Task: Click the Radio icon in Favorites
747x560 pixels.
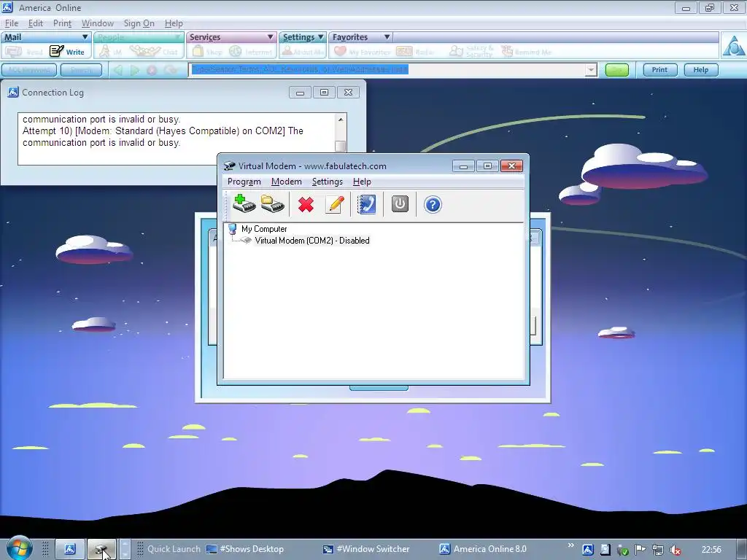Action: tap(414, 52)
